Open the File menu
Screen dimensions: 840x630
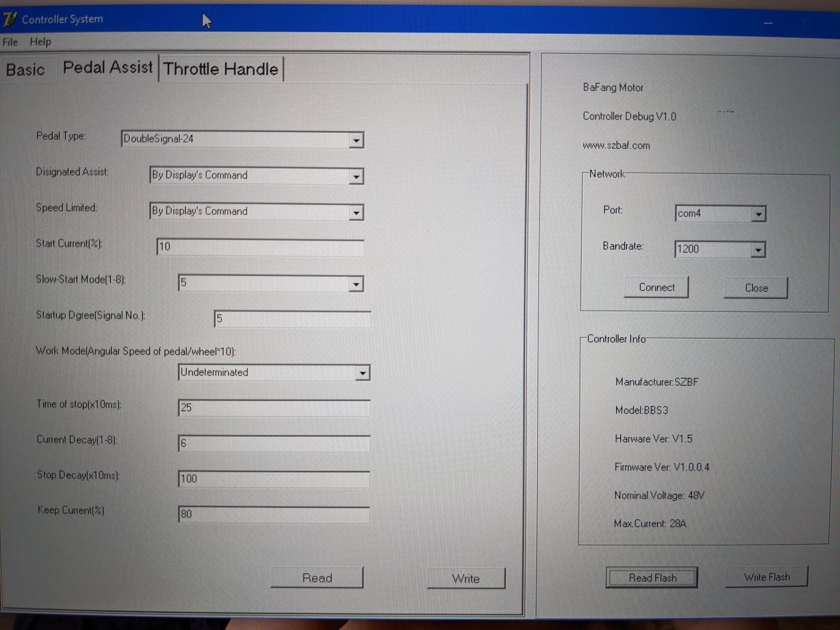[x=10, y=42]
